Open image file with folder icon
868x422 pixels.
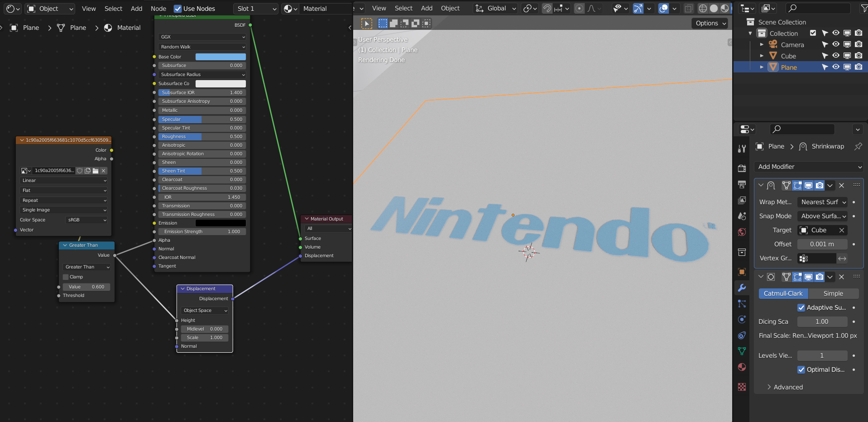(96, 171)
